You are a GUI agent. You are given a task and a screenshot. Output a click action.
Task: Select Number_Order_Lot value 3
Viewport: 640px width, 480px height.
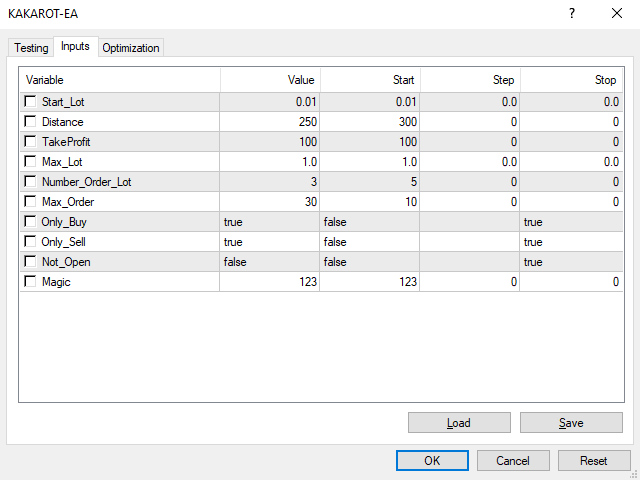pyautogui.click(x=270, y=182)
